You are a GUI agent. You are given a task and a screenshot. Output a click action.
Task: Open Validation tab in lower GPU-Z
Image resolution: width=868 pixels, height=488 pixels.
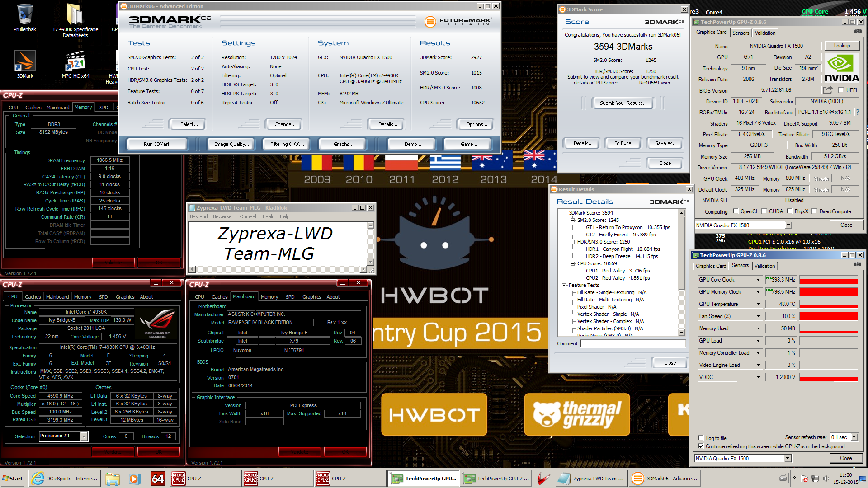click(x=764, y=266)
